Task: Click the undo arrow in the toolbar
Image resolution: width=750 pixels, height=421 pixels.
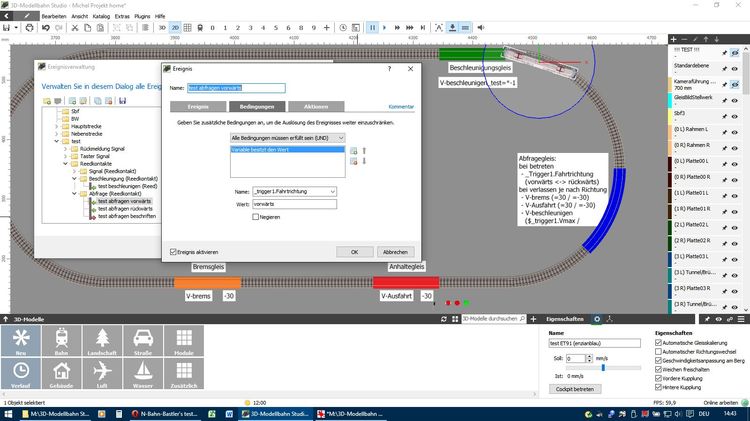Action: 46,28
